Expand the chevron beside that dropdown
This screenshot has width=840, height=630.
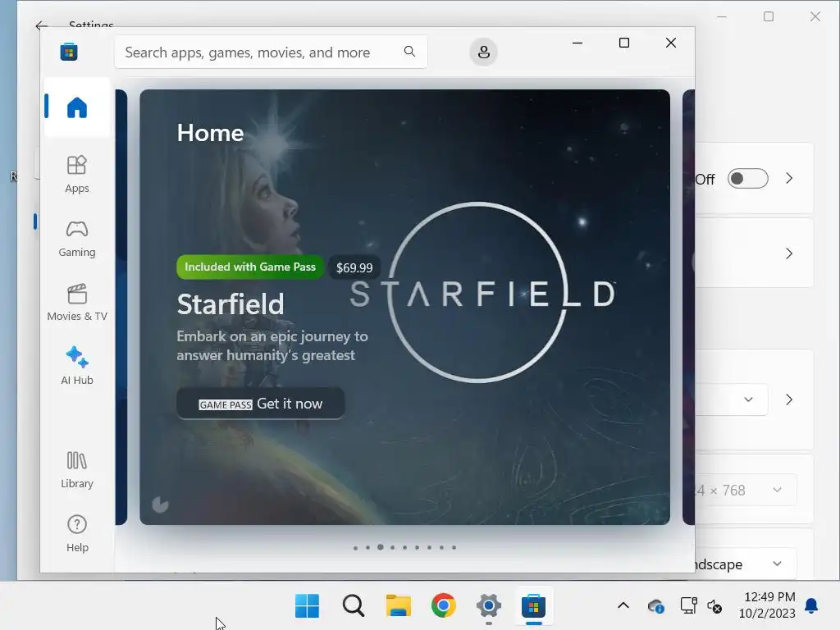pos(789,399)
